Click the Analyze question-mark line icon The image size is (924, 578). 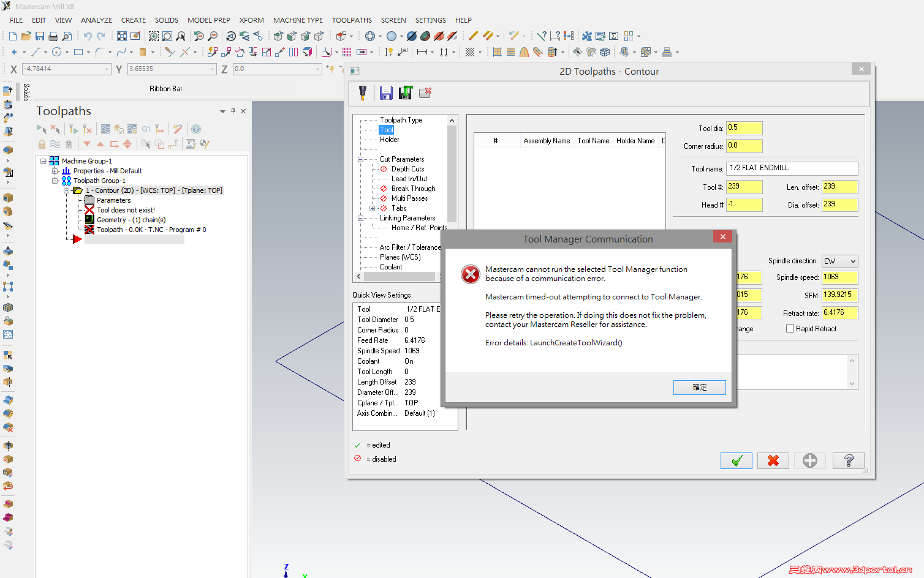(542, 36)
